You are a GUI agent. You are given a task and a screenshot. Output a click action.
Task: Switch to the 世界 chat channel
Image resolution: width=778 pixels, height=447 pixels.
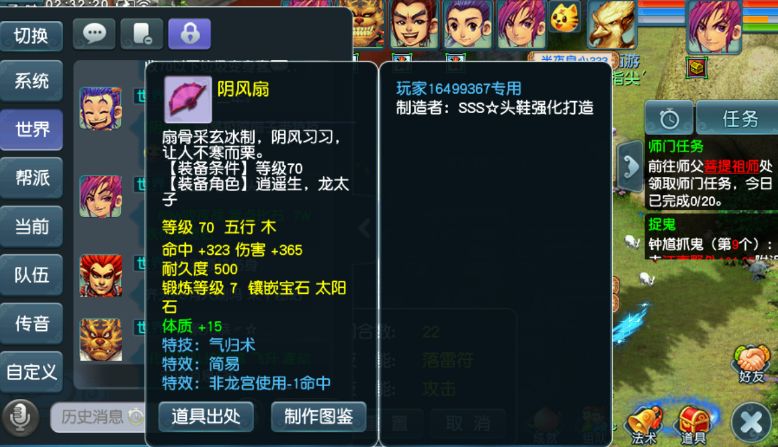(x=32, y=129)
